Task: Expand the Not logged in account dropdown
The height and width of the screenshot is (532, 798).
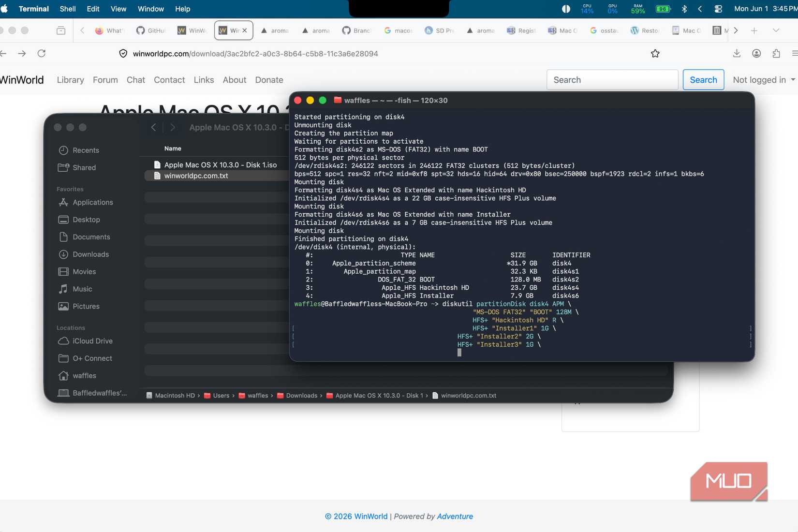Action: tap(764, 80)
